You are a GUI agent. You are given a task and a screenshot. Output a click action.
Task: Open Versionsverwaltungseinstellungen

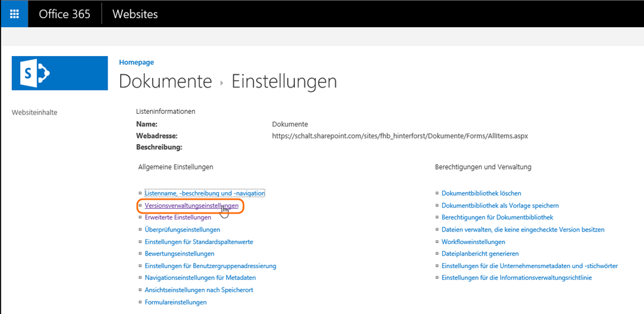point(191,206)
